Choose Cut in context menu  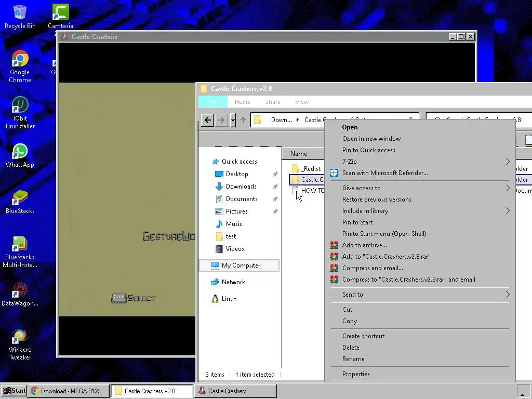pos(420,310)
